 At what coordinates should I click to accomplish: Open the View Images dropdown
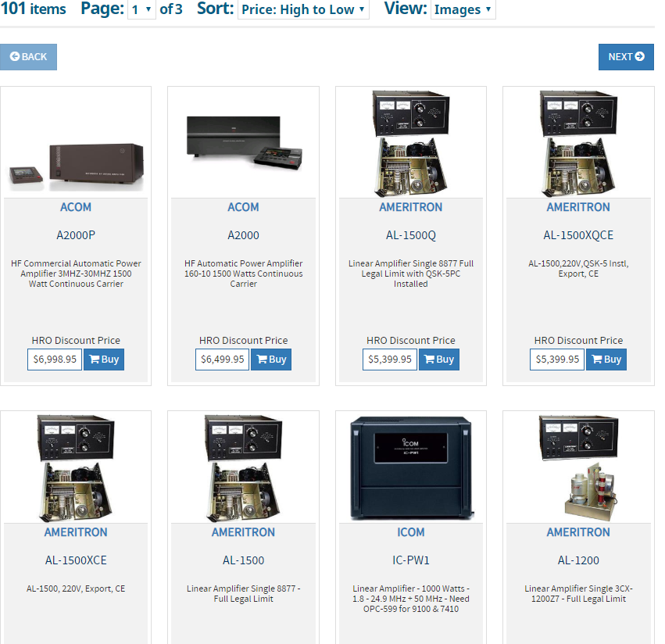pos(463,9)
